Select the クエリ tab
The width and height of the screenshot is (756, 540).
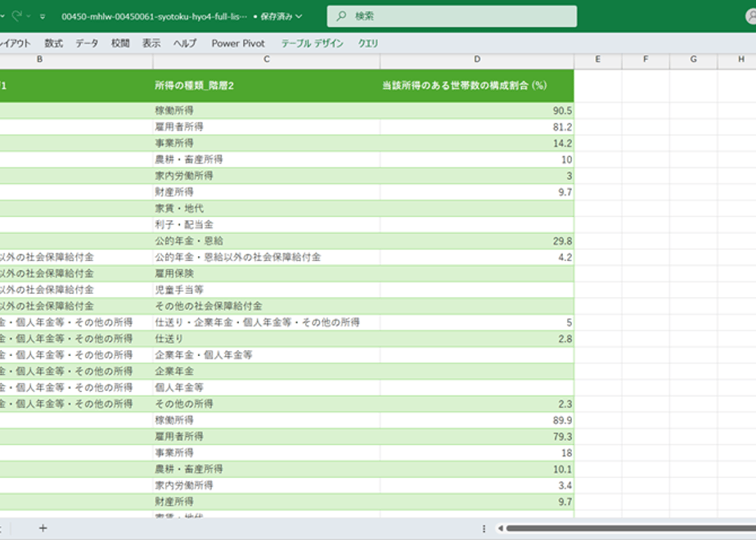368,43
